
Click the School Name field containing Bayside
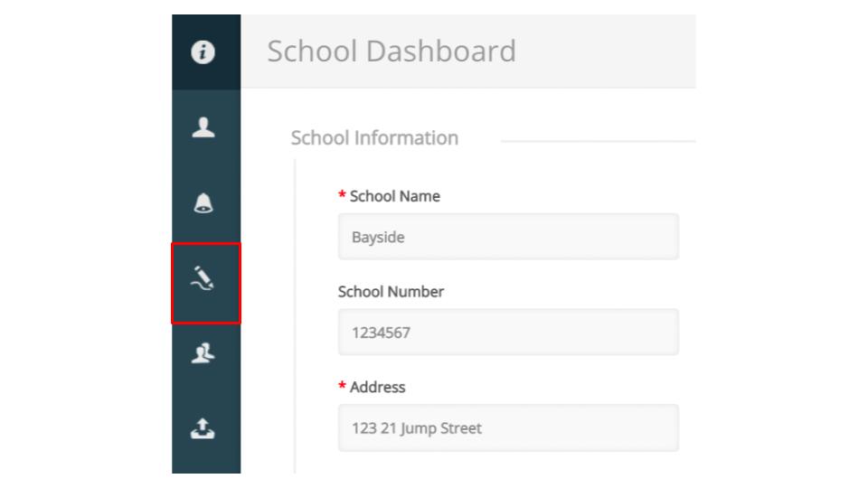(x=508, y=237)
